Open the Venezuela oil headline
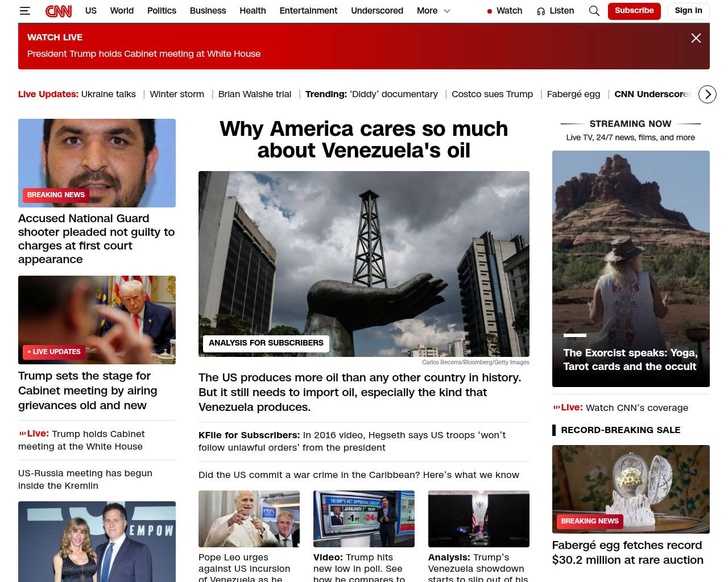728x582 pixels. (364, 140)
